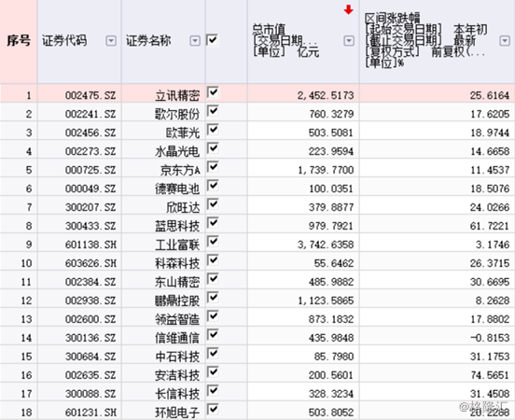Select the code cell 601231.SH
Viewport: 515px width, 420px height.
[90, 413]
